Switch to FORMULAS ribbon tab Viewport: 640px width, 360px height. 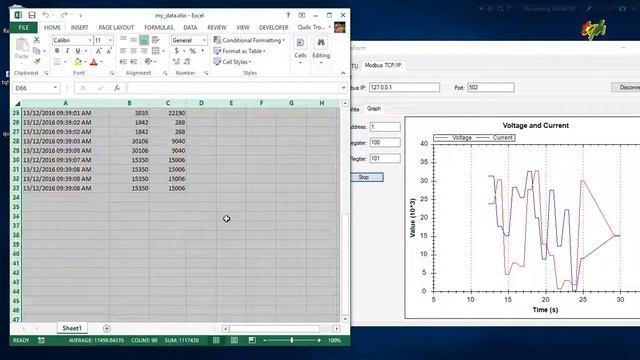point(159,27)
